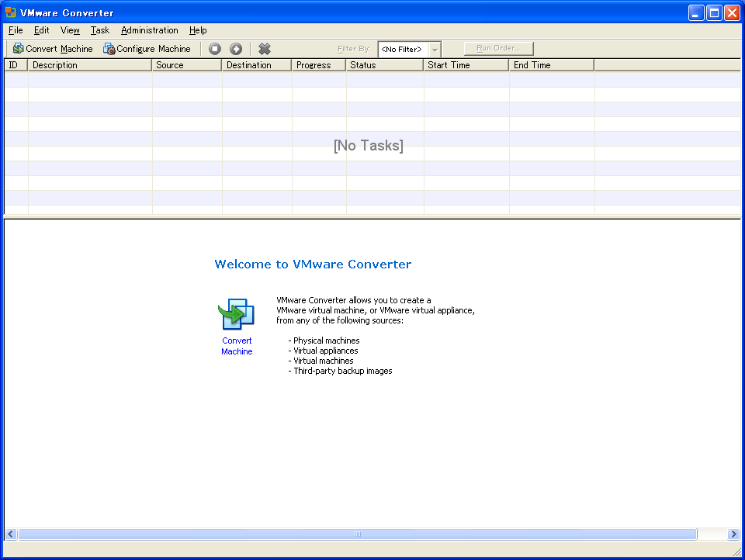745x560 pixels.
Task: Click the VMware Converter title bar icon
Action: [x=10, y=12]
